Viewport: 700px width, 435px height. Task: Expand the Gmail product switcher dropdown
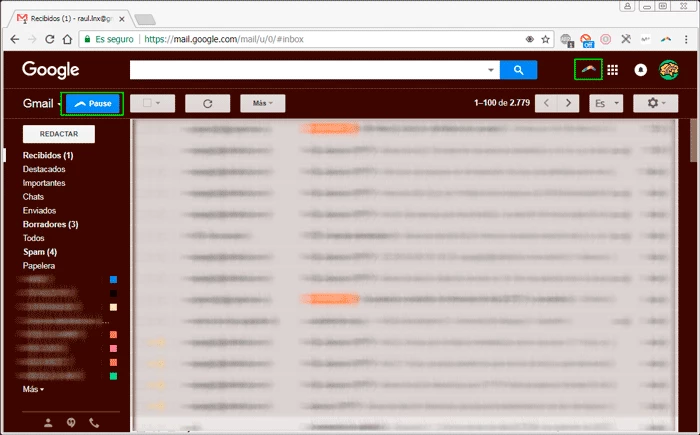coord(59,104)
